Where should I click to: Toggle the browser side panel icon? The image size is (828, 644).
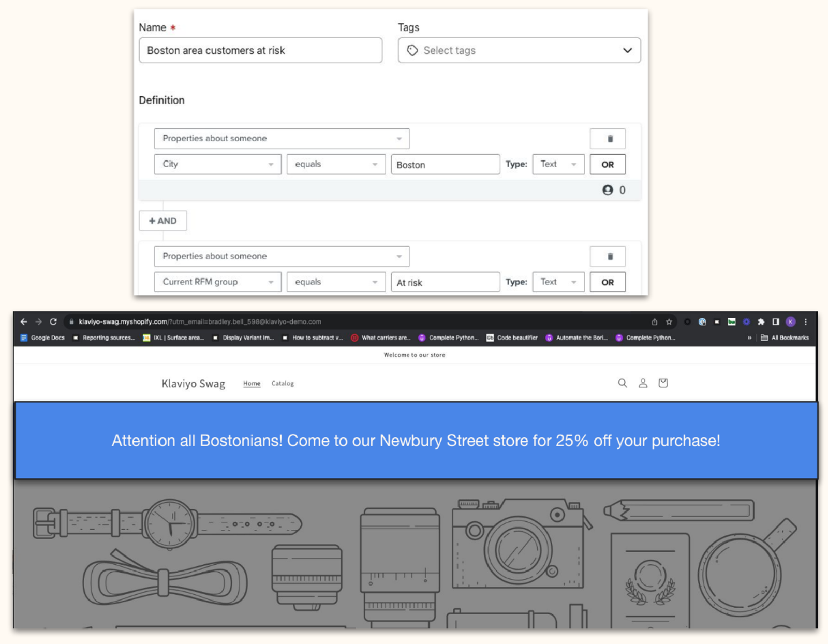click(776, 321)
